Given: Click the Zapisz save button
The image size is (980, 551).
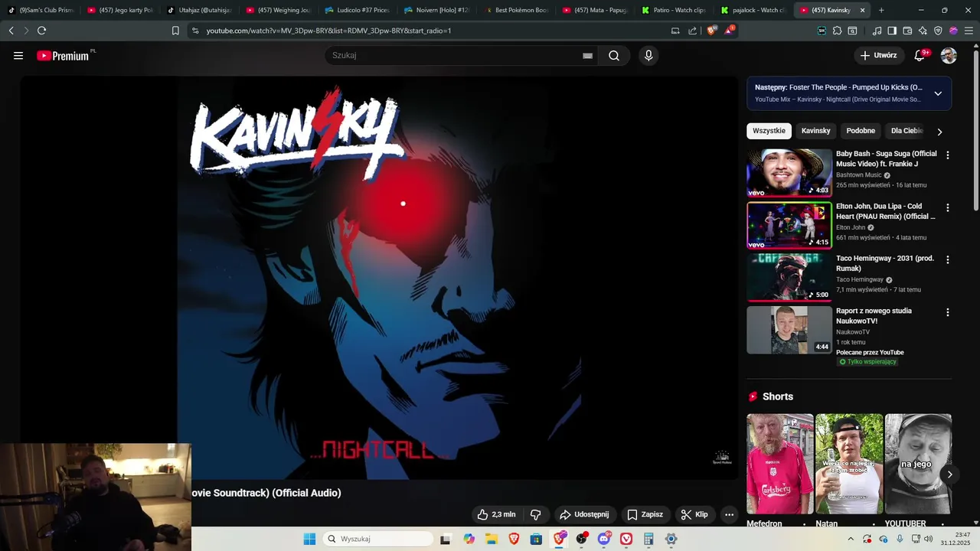Looking at the screenshot, I should tap(645, 514).
